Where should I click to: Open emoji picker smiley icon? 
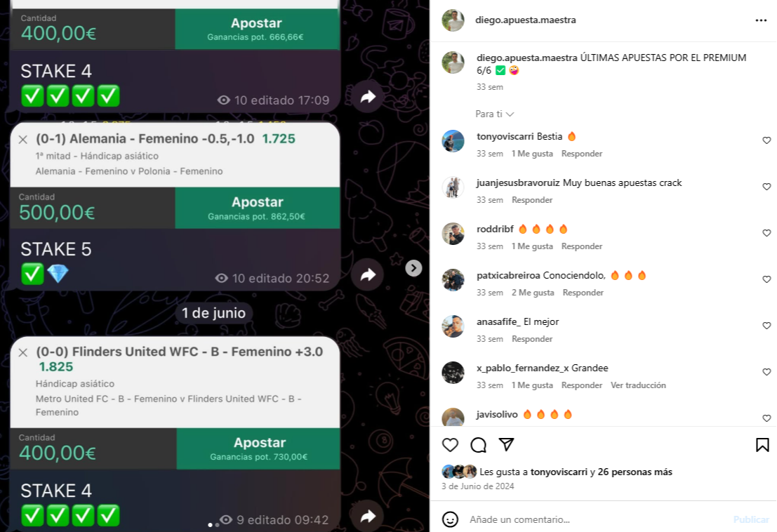(450, 519)
